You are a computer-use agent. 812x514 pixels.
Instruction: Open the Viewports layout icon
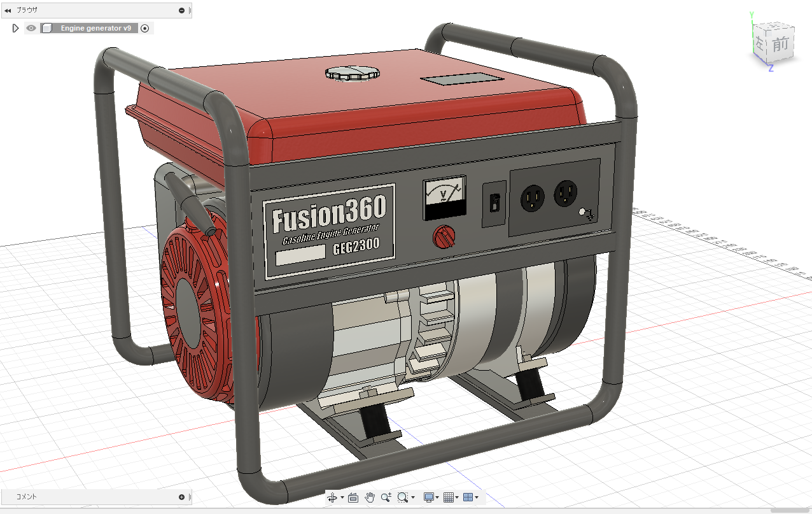(468, 497)
